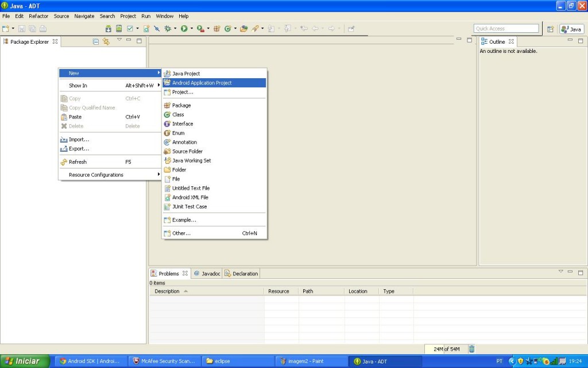The width and height of the screenshot is (588, 368).
Task: Switch to the Java perspective button
Action: click(571, 29)
